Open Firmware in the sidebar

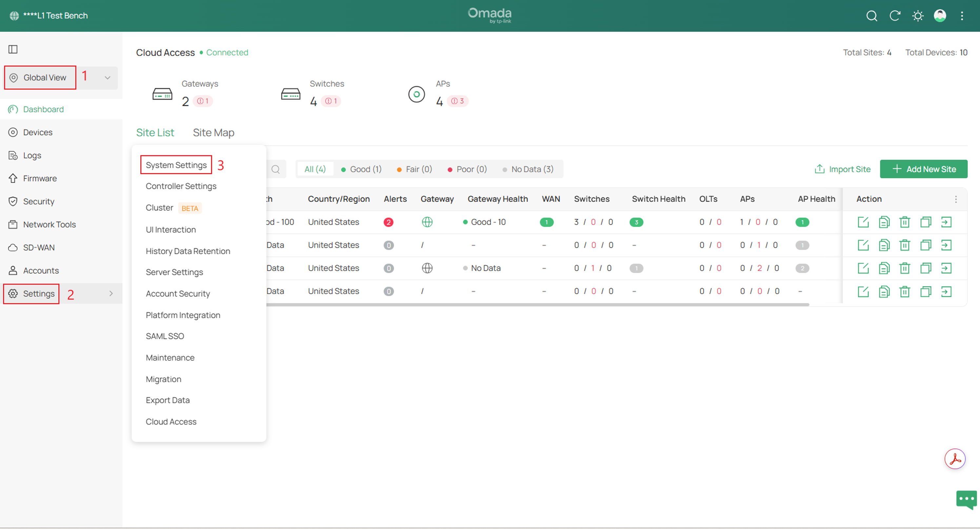click(61, 178)
